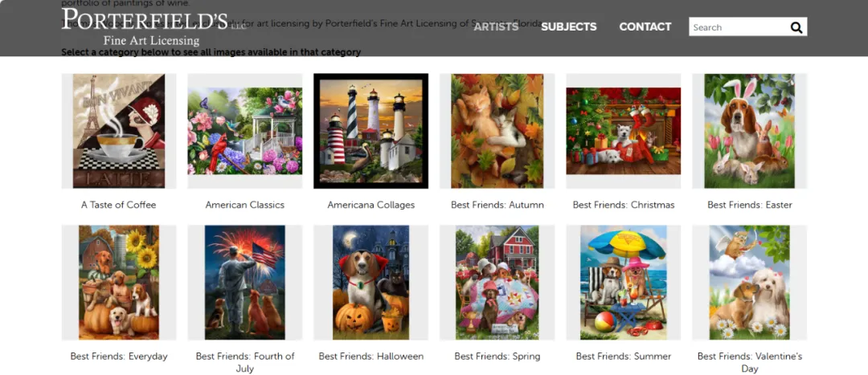Open Best Friends: Everyday puppies image
Screen dimensions: 868x375
point(119,282)
